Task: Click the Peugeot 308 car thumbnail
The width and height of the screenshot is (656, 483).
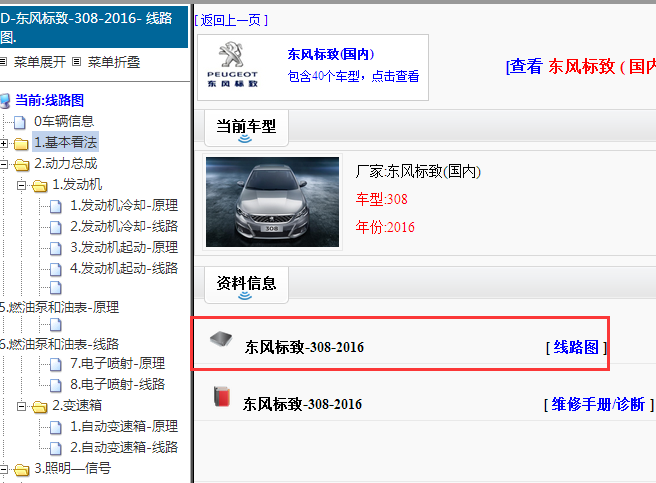Action: tap(272, 202)
